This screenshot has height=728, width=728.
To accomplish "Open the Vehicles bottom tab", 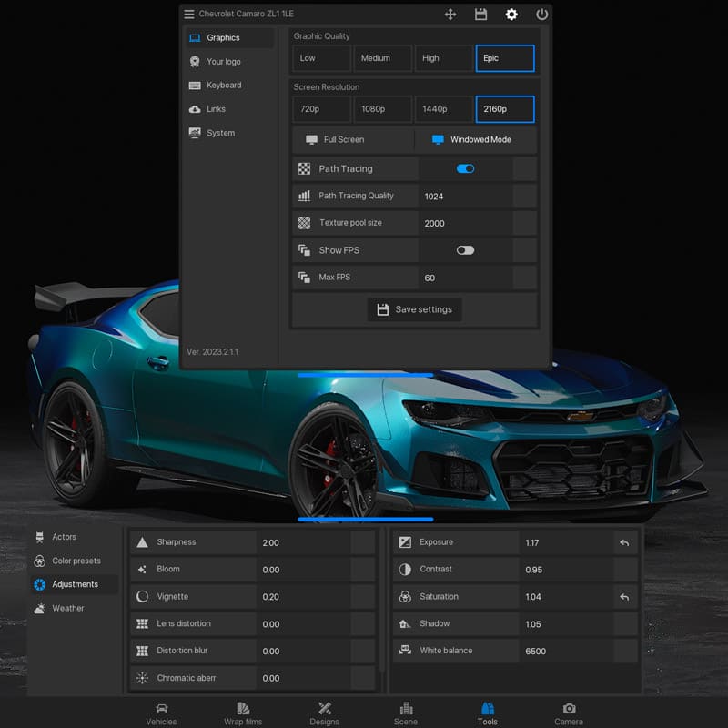I will (161, 713).
